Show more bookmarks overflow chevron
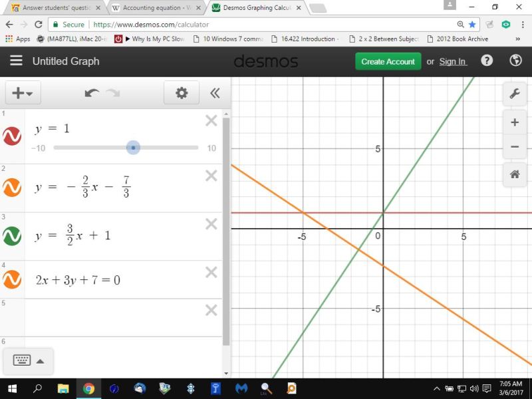The width and height of the screenshot is (532, 399). pos(518,39)
